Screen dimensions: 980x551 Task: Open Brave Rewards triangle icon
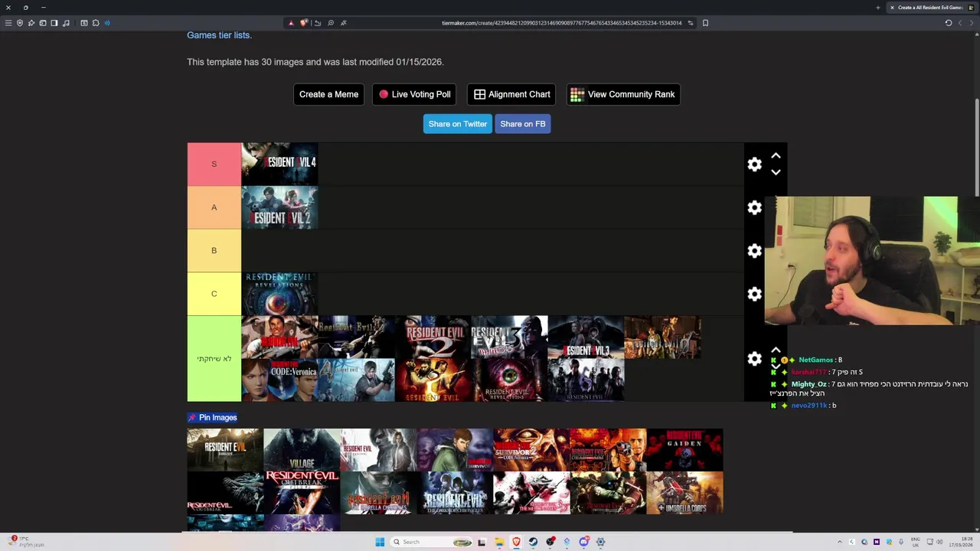[x=291, y=23]
